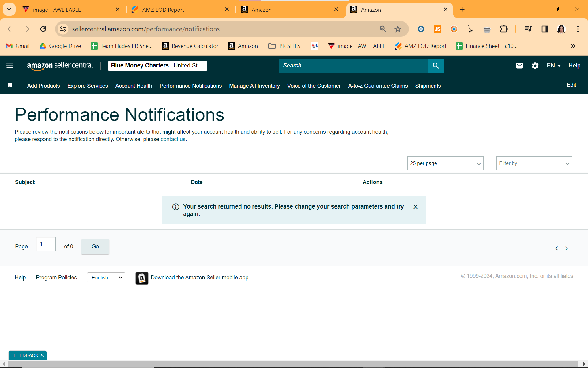Click the page number input field
The image size is (588, 368).
(46, 244)
